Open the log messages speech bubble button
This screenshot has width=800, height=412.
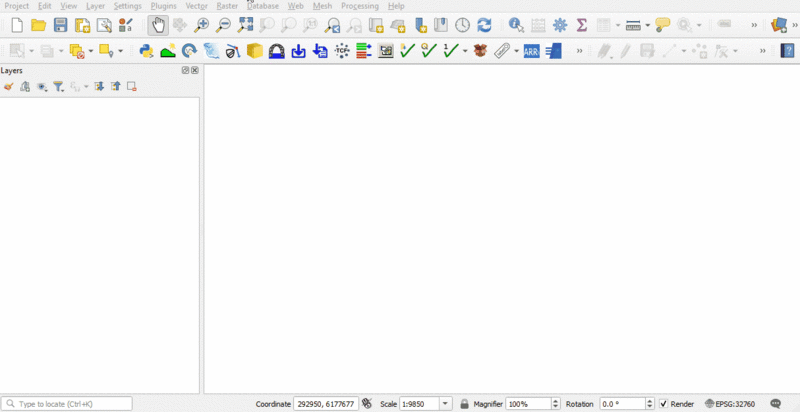pos(775,404)
